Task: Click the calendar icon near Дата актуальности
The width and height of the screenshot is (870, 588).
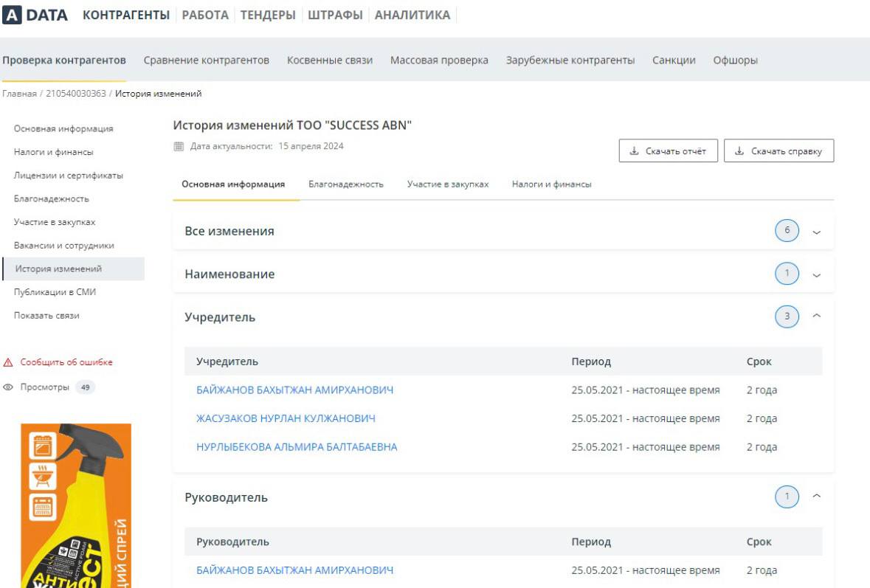Action: [x=179, y=146]
